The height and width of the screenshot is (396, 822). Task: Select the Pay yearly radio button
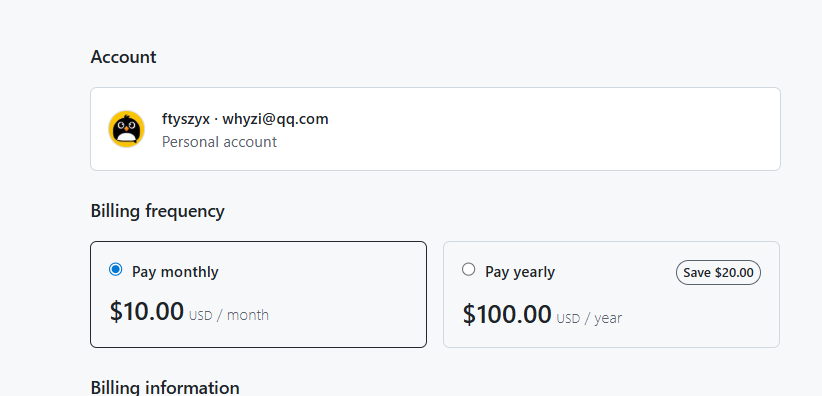469,270
